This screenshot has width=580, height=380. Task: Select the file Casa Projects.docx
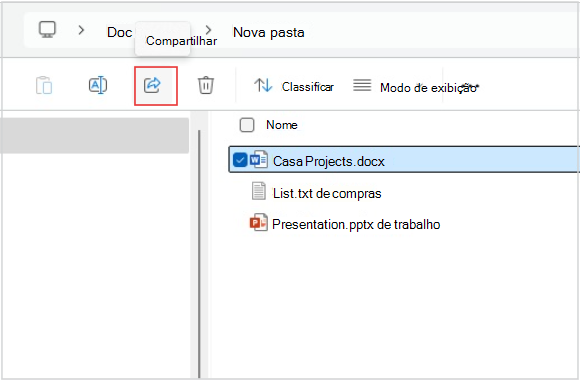coord(404,160)
